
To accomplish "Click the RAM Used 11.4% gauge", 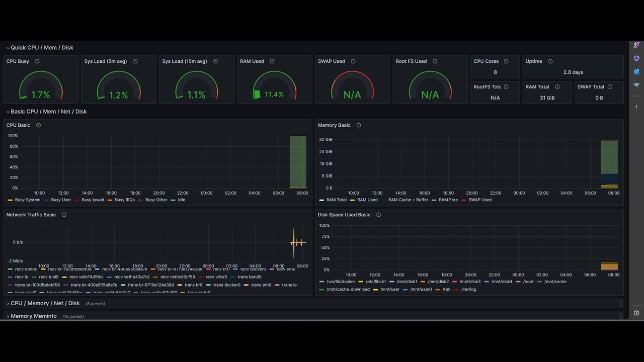I will click(x=274, y=86).
